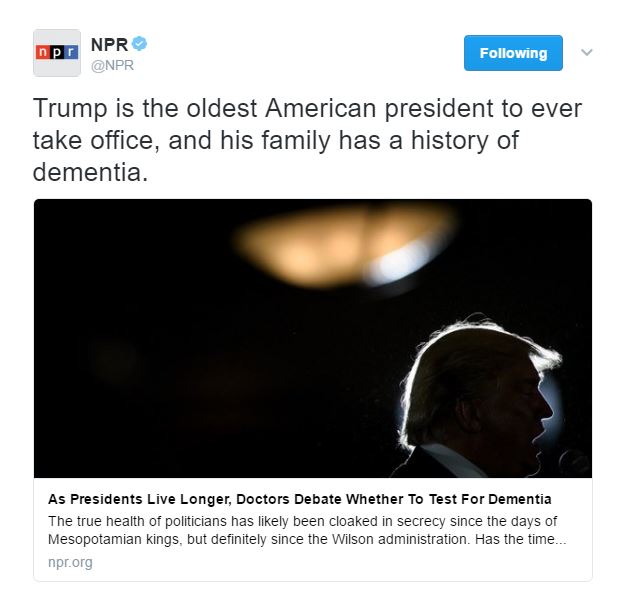Click the blurred orange light in the photo
The image size is (625, 594).
coord(345,245)
